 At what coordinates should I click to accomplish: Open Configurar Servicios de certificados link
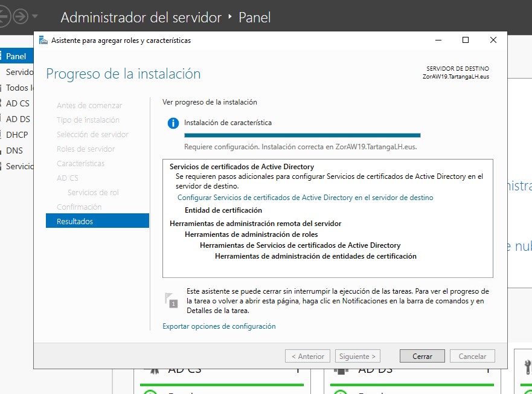(306, 198)
